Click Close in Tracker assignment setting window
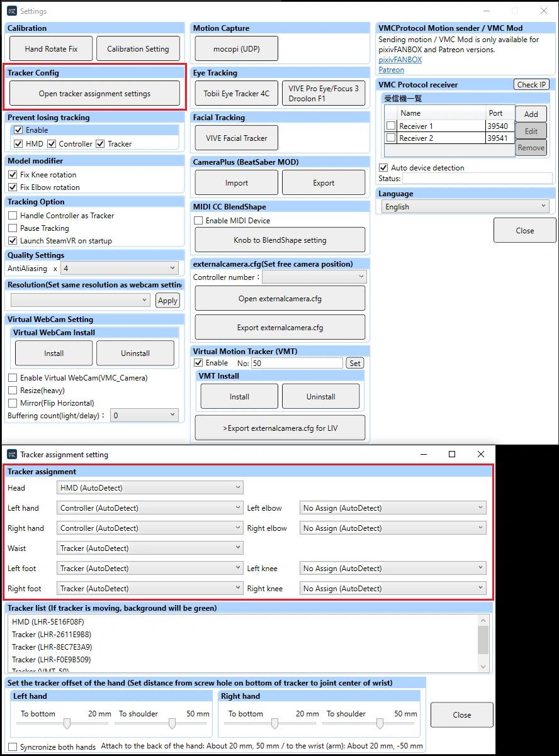This screenshot has height=756, width=559. click(462, 714)
